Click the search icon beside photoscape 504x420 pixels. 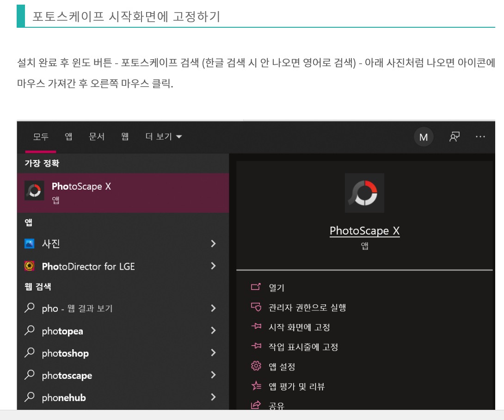[29, 375]
